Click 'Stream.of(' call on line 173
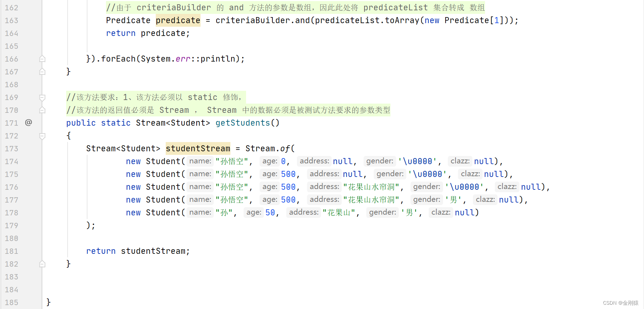This screenshot has height=309, width=644. point(270,148)
